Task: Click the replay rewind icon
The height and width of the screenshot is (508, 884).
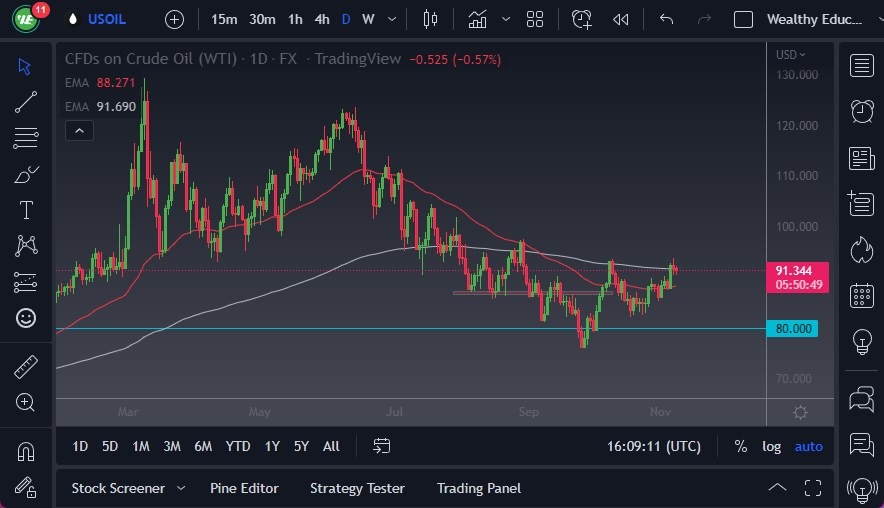Action: pos(621,19)
